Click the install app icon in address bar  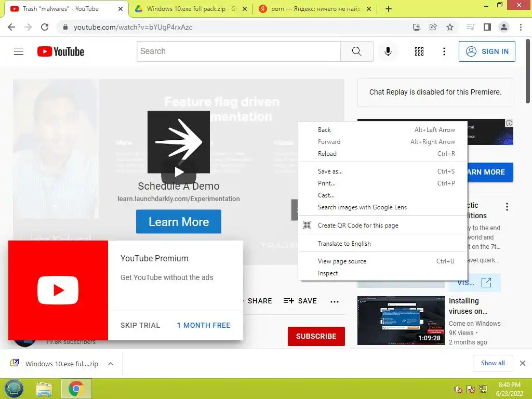click(x=416, y=27)
